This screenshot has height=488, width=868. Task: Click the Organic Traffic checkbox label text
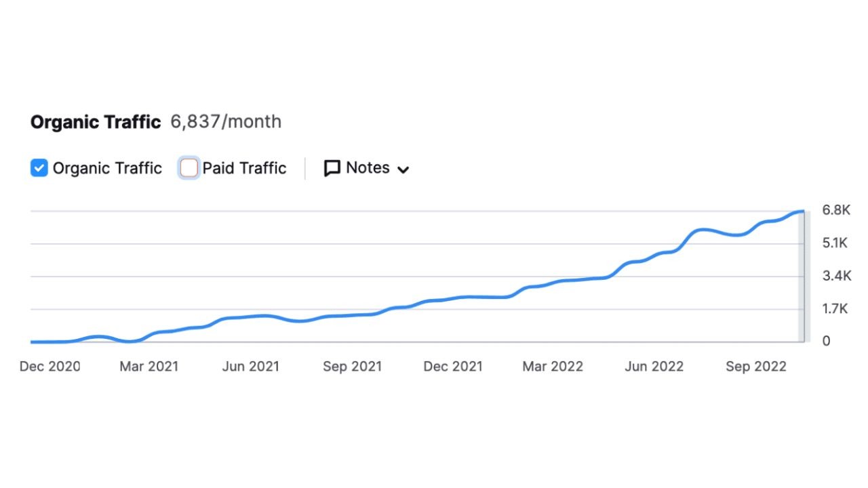pos(107,168)
